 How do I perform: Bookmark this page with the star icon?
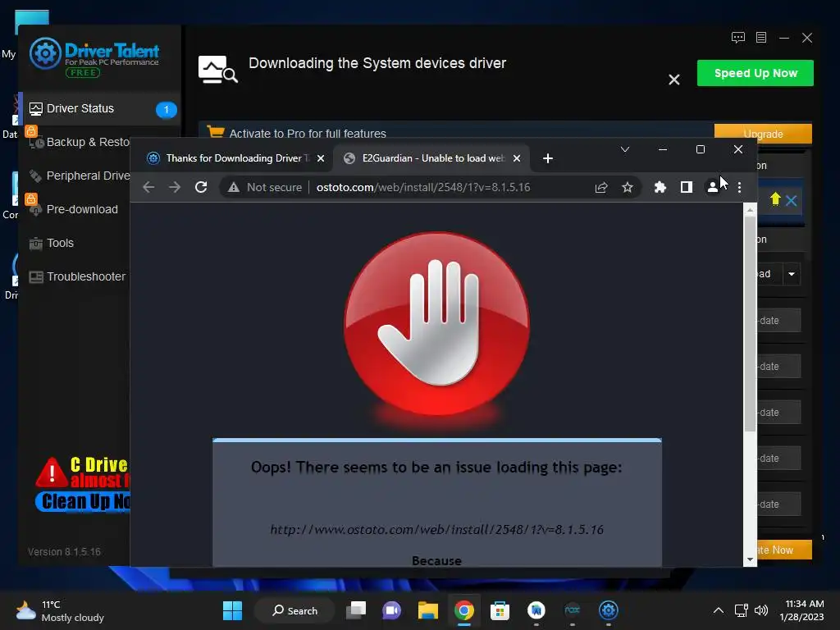[628, 188]
